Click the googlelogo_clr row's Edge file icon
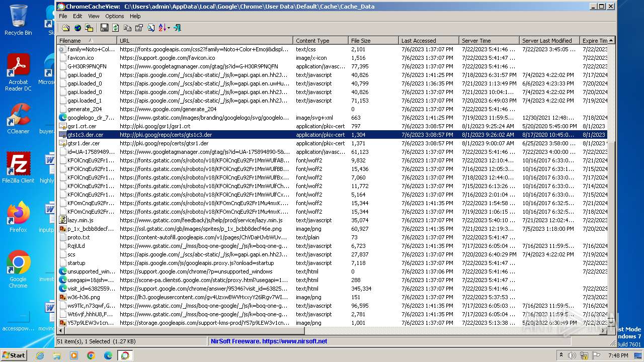The image size is (644, 362). click(62, 118)
